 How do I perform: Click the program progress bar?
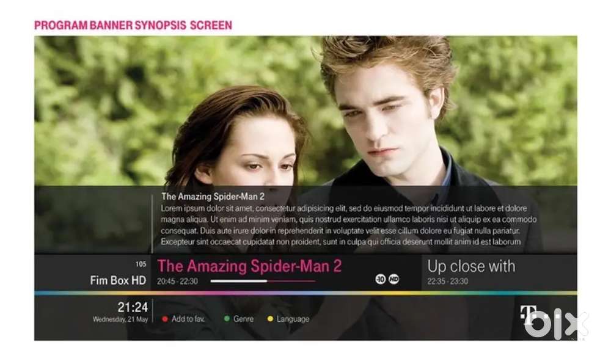[x=263, y=281]
